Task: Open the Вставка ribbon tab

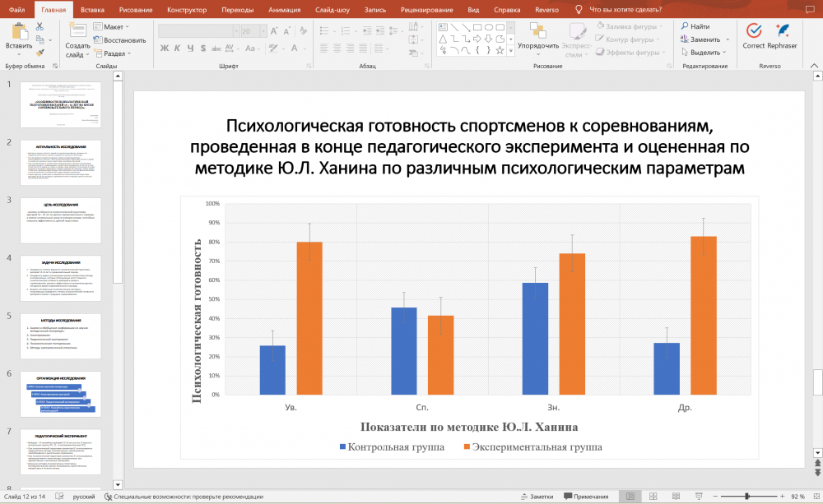Action: pos(93,9)
